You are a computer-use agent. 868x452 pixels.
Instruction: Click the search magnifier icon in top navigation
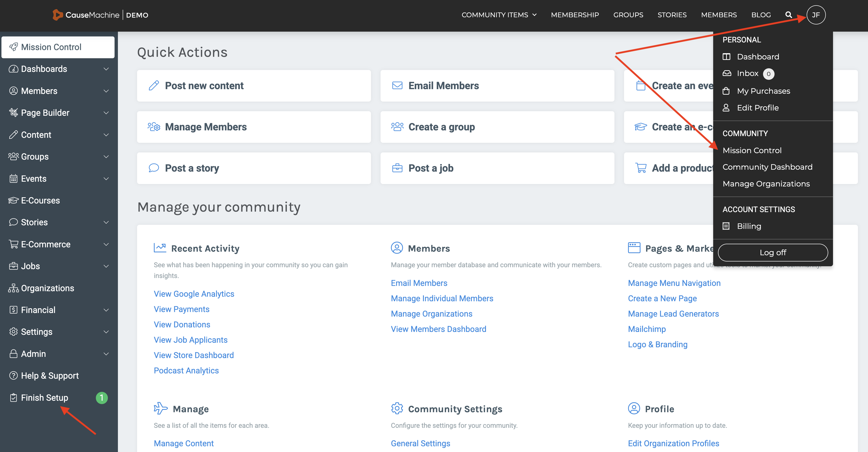788,15
